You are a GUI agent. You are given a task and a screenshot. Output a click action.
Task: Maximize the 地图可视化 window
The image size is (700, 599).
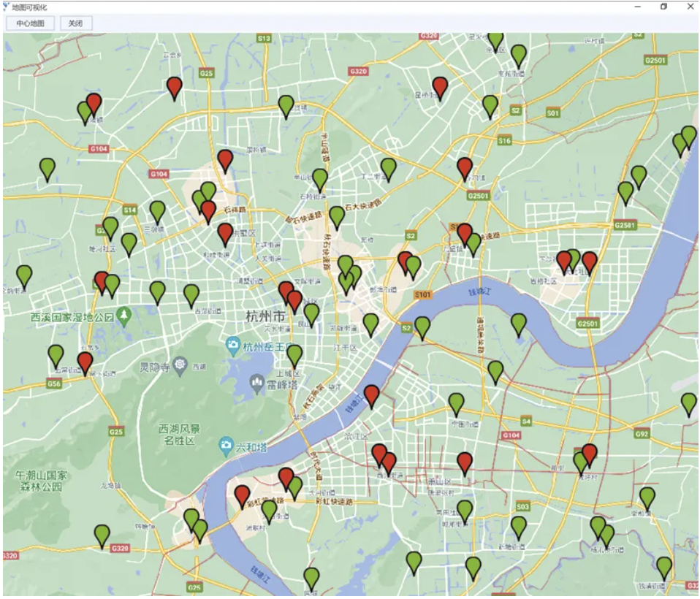pos(664,7)
